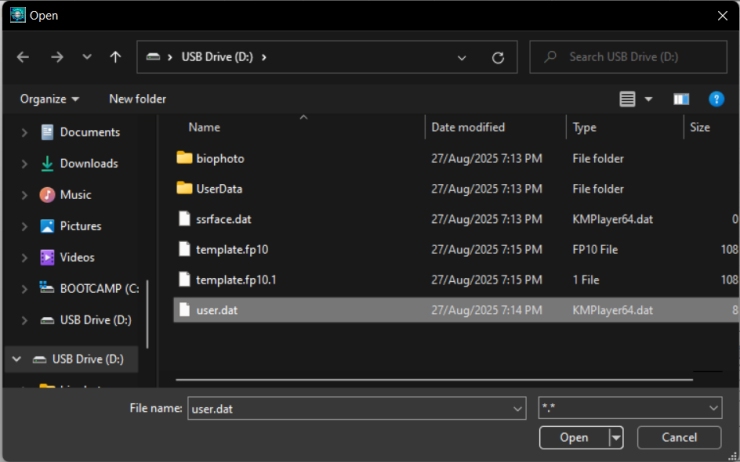Viewport: 740px width, 462px height.
Task: Click the biophoto folder icon
Action: (184, 158)
